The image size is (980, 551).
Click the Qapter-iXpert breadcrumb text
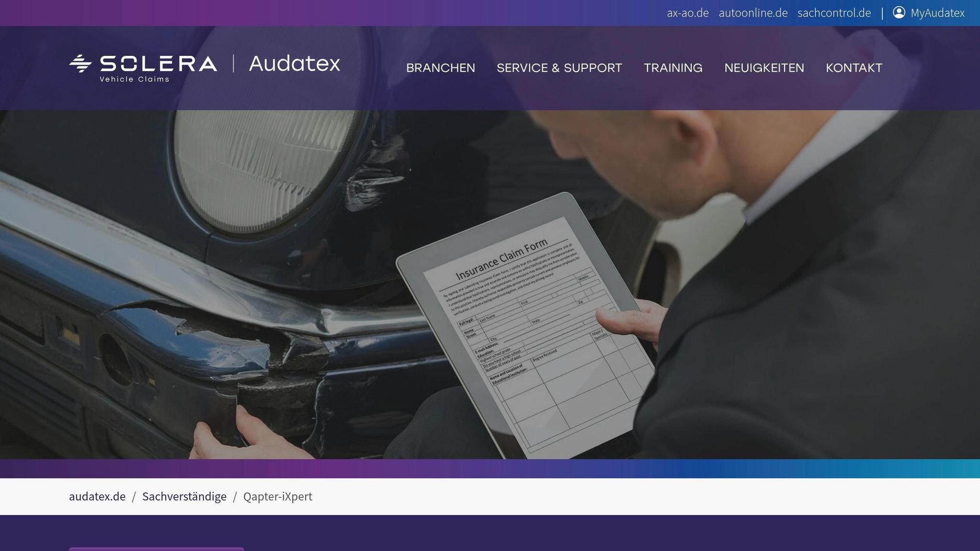pyautogui.click(x=278, y=496)
